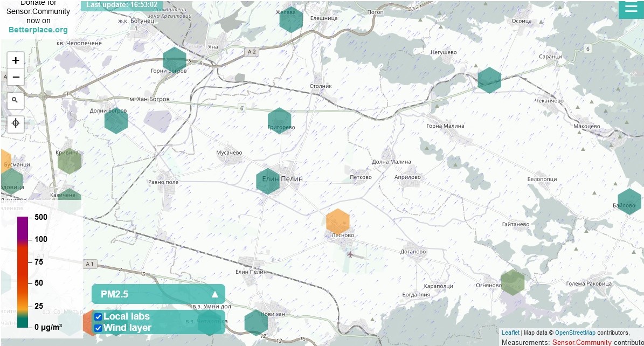This screenshot has height=346, width=644.
Task: Open the map search magnifier tool
Action: [x=16, y=100]
